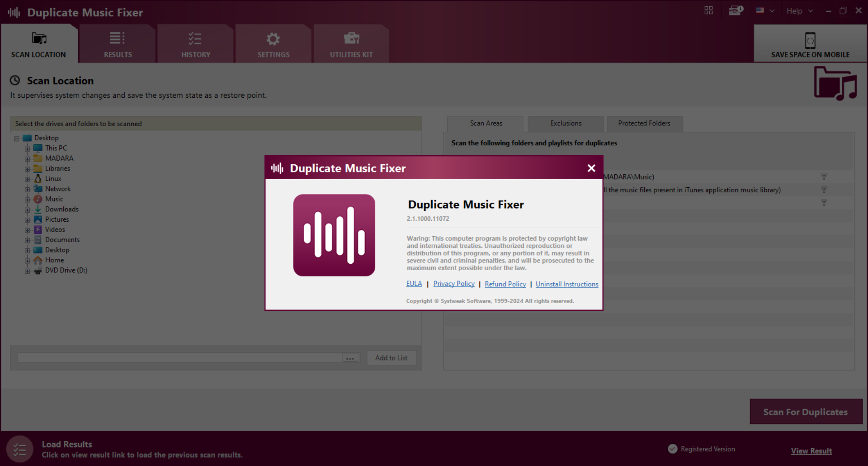Screen dimensions: 868x466
Task: Click the Duplicate Music Fixer logo in the dialog
Action: click(334, 235)
